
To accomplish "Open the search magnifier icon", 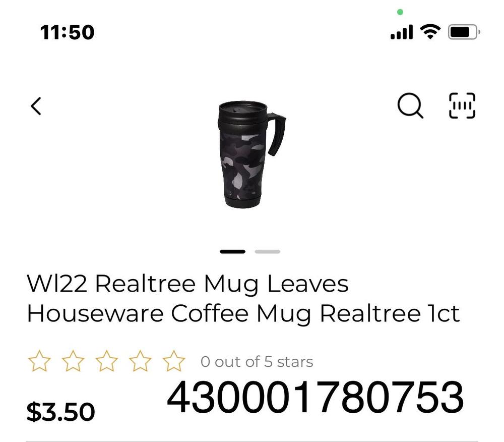I will pos(410,106).
